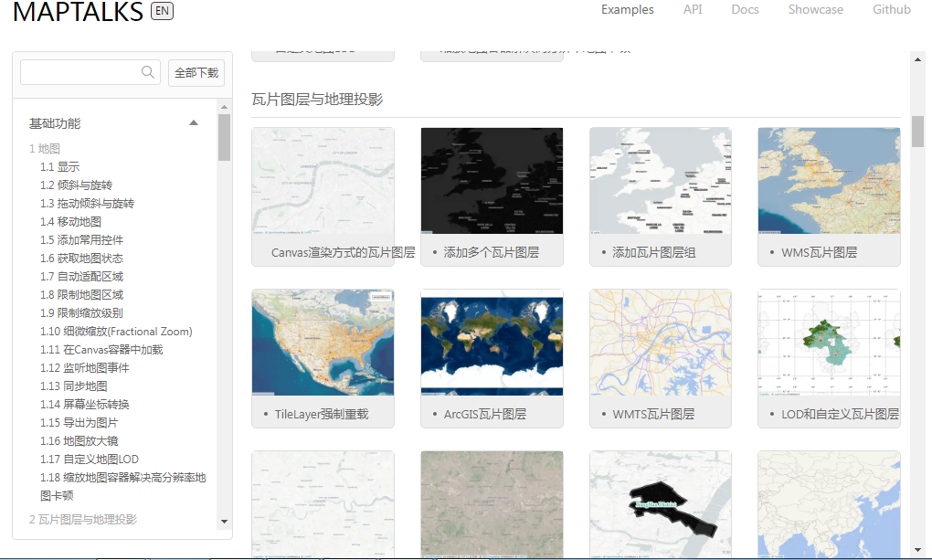Open example 1.7 自动适配区域
Image resolution: width=932 pixels, height=560 pixels.
[x=82, y=277]
